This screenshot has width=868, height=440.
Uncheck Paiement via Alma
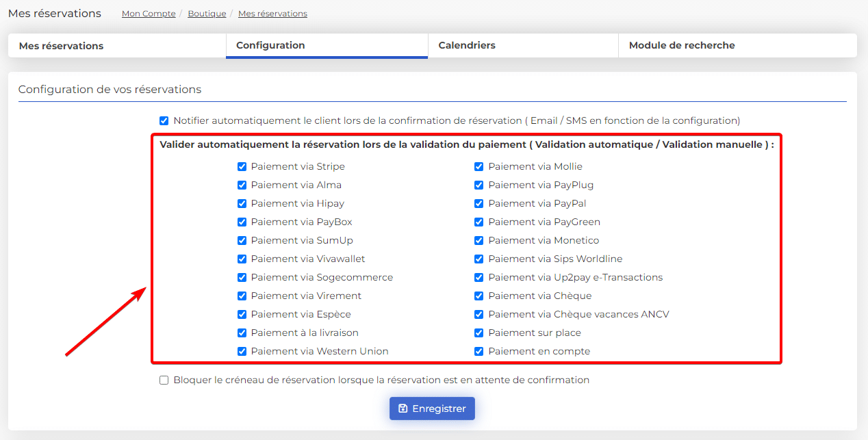[x=242, y=185]
